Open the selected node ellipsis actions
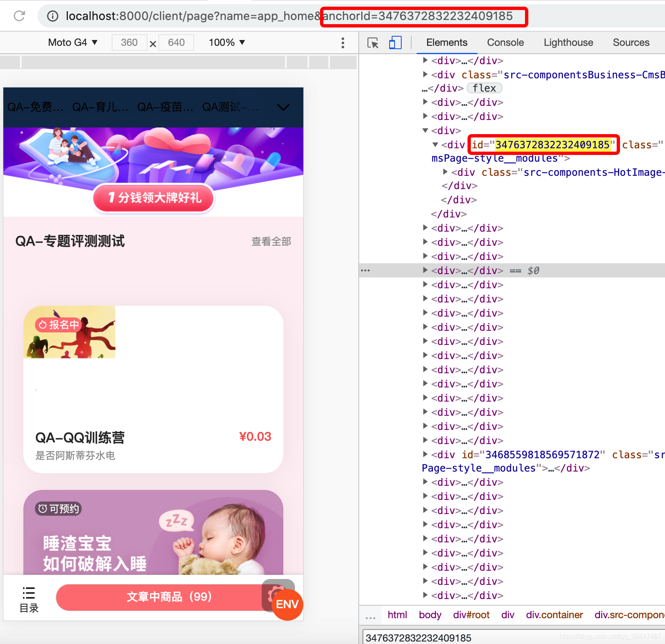Viewport: 665px width, 644px height. click(365, 270)
